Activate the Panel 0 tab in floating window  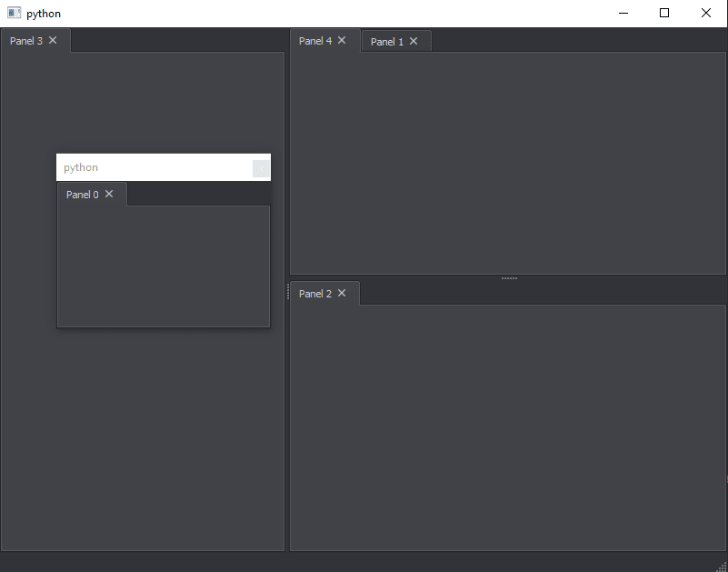[x=81, y=194]
